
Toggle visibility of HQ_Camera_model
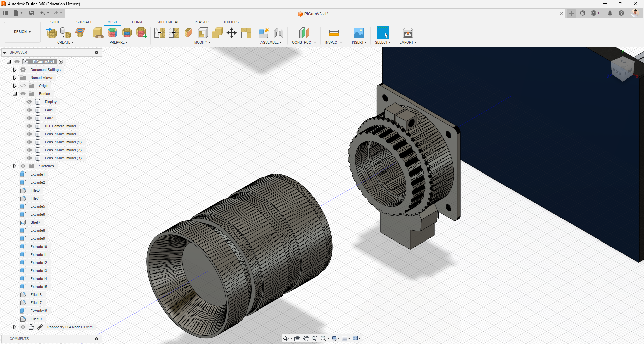[29, 126]
